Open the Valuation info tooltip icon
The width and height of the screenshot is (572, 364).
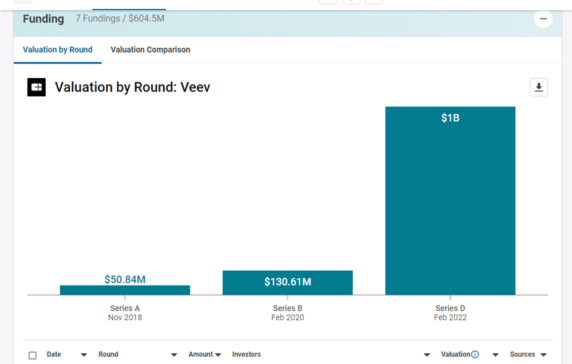475,354
